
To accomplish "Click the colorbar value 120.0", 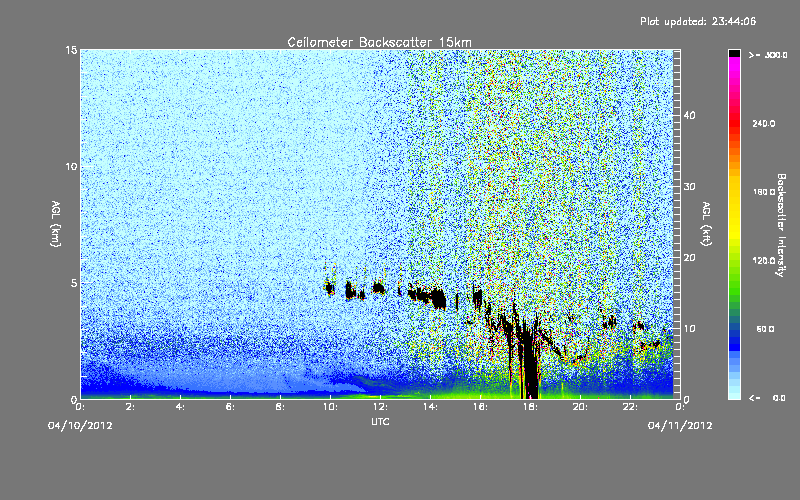I will [x=764, y=260].
